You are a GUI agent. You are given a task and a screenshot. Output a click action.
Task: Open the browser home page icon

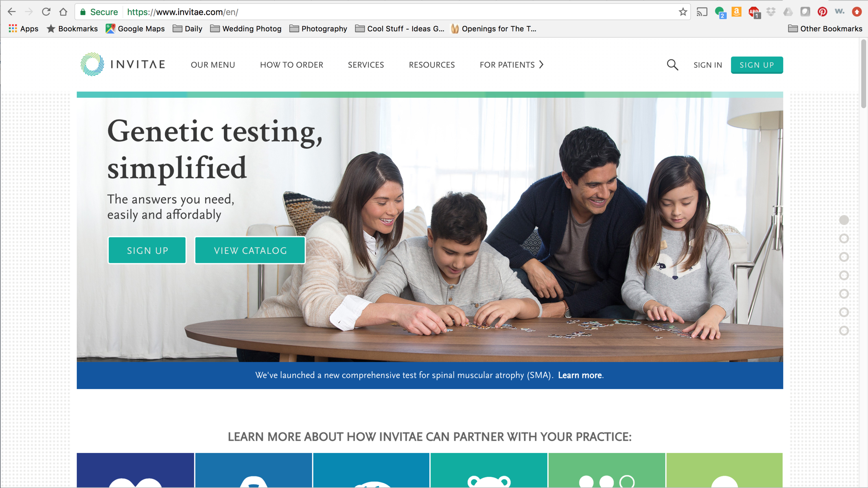point(63,12)
